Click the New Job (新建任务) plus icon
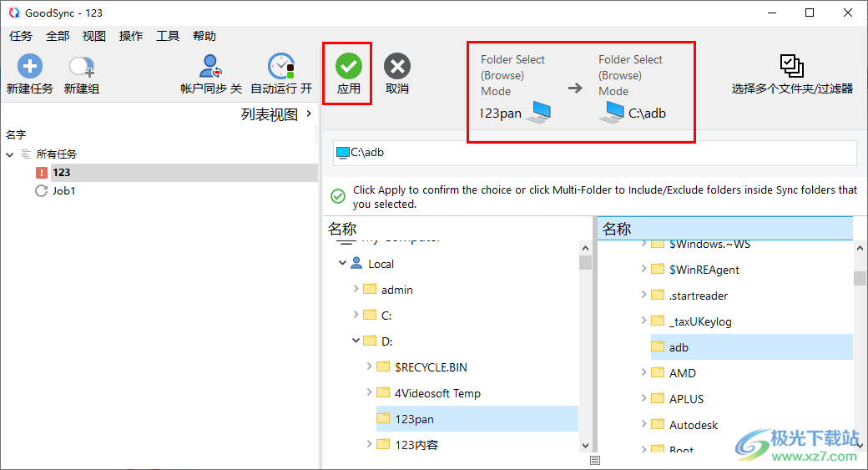Screen dimensions: 868x470 30,67
